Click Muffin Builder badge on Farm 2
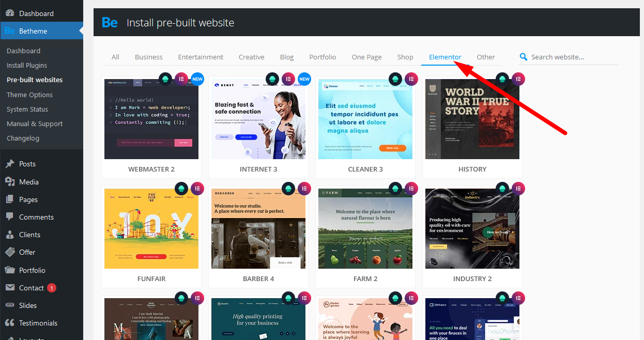The width and height of the screenshot is (644, 340). [395, 189]
